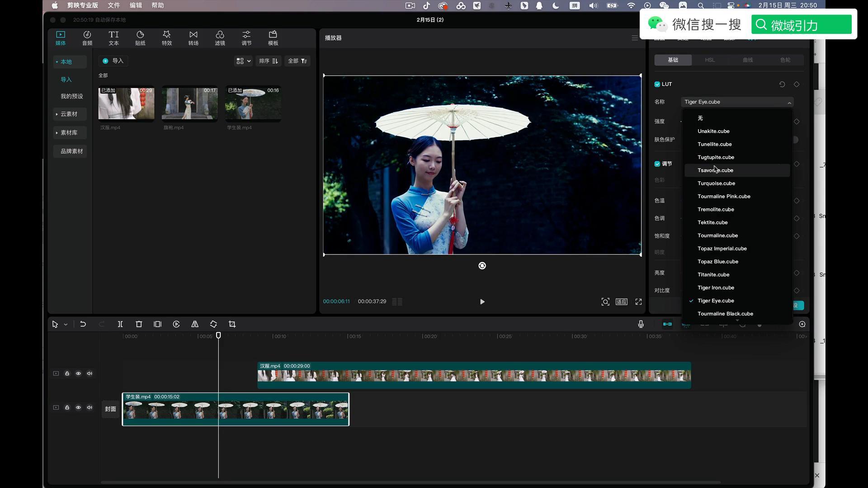The height and width of the screenshot is (488, 868).
Task: Click the player fullscreen icon
Action: tap(638, 301)
